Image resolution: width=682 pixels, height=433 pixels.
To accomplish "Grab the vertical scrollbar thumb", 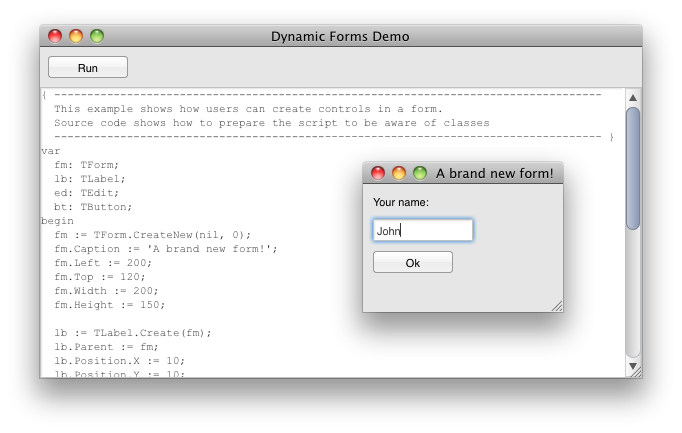I will pyautogui.click(x=632, y=165).
